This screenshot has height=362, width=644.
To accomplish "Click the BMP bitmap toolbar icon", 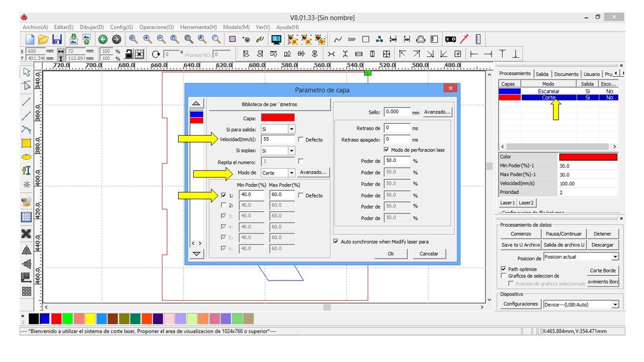I will coord(352,39).
